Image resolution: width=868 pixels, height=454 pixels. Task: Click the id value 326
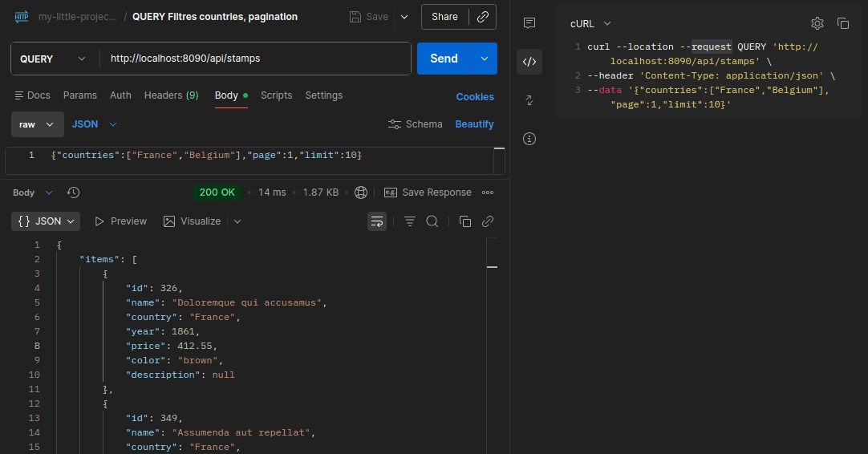[168, 288]
